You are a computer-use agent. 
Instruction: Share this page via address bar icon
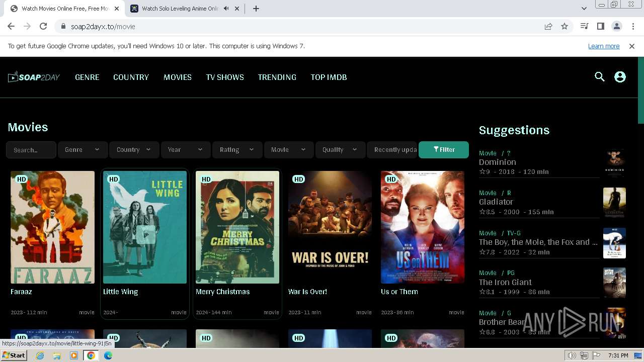pyautogui.click(x=548, y=26)
